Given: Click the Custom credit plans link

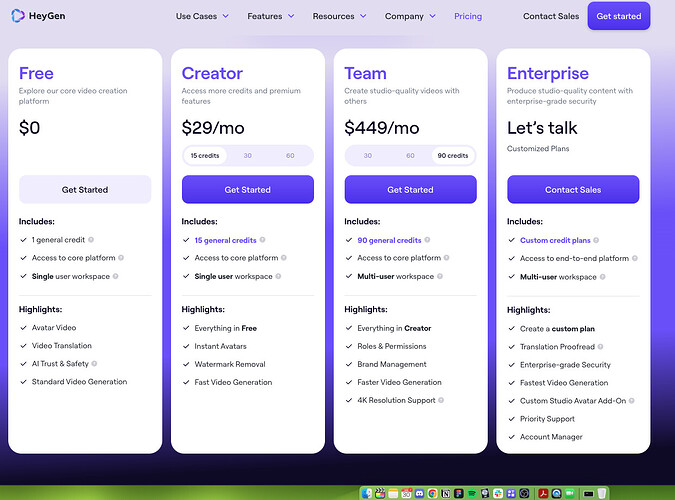Looking at the screenshot, I should pyautogui.click(x=555, y=240).
